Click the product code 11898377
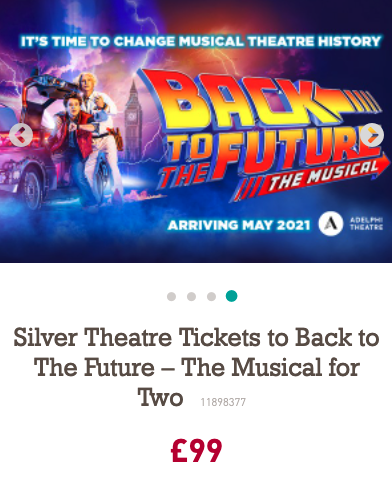 pyautogui.click(x=223, y=402)
